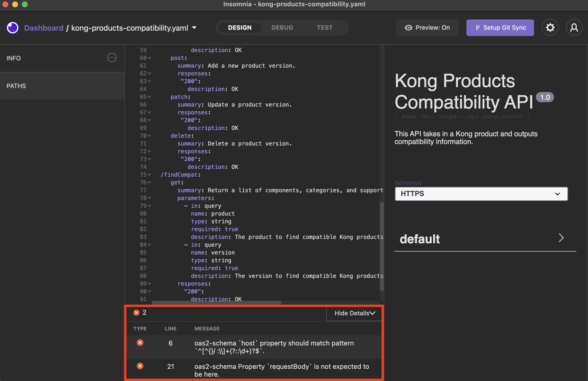588x381 pixels.
Task: Open the HTTPS schemes dropdown
Action: (481, 194)
